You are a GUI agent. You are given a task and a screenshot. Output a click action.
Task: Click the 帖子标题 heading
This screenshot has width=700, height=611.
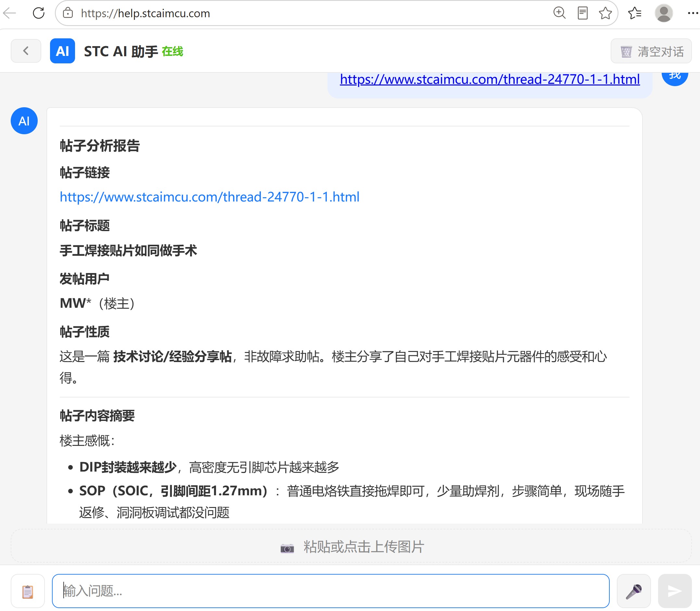(x=84, y=226)
